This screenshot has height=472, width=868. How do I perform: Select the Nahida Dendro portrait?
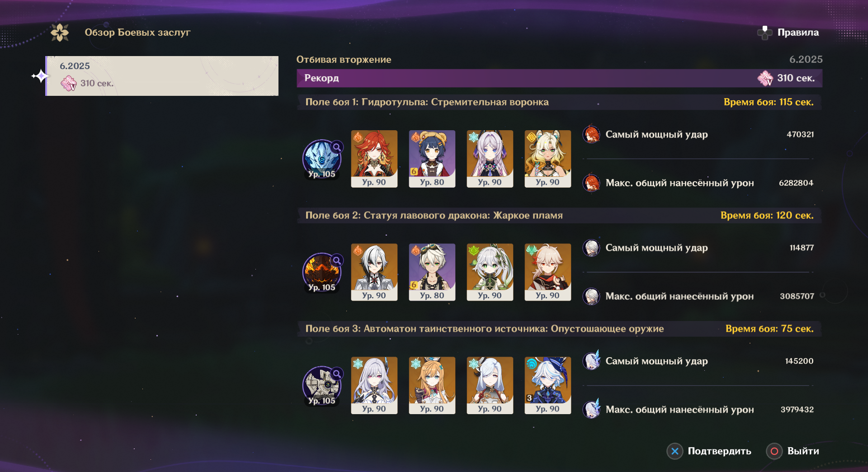(x=490, y=272)
